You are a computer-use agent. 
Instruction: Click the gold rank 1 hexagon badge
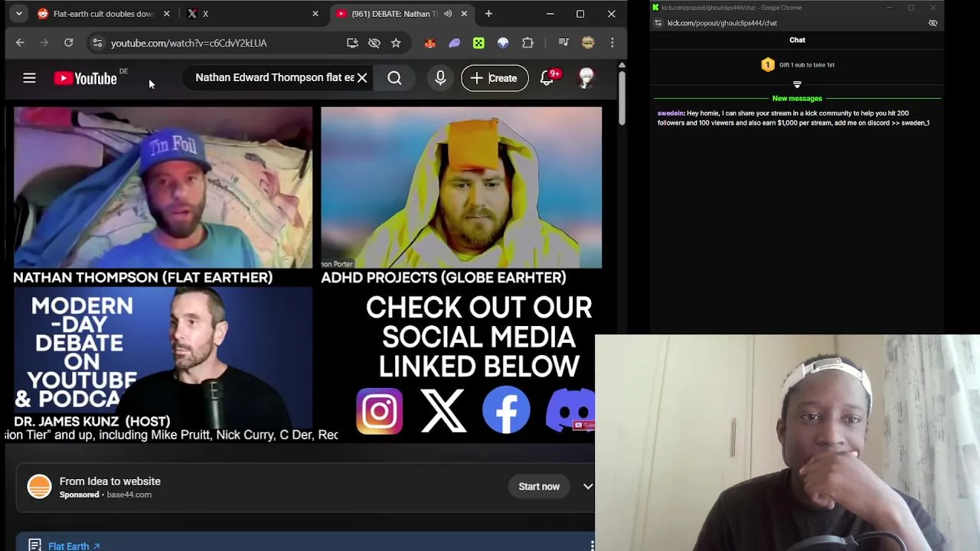768,65
